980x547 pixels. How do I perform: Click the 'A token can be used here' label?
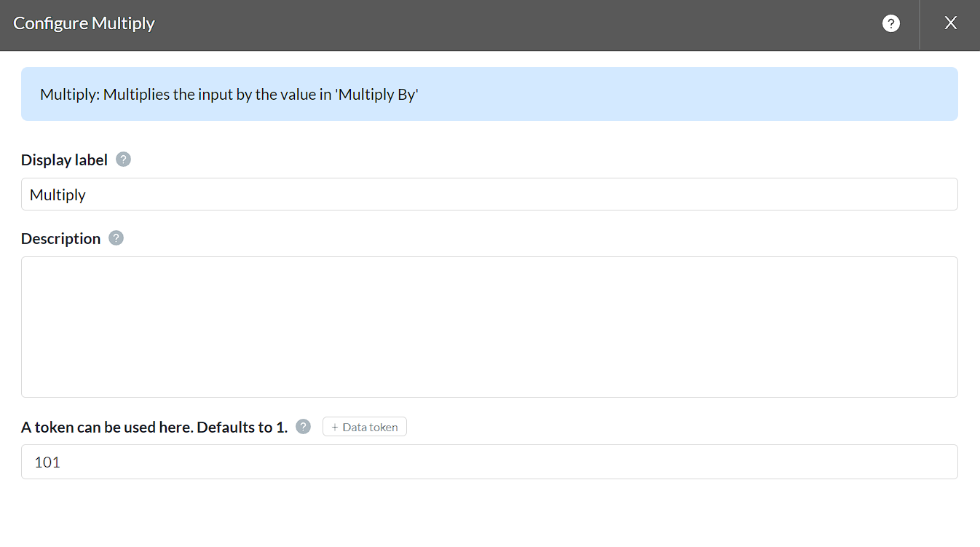pyautogui.click(x=154, y=428)
